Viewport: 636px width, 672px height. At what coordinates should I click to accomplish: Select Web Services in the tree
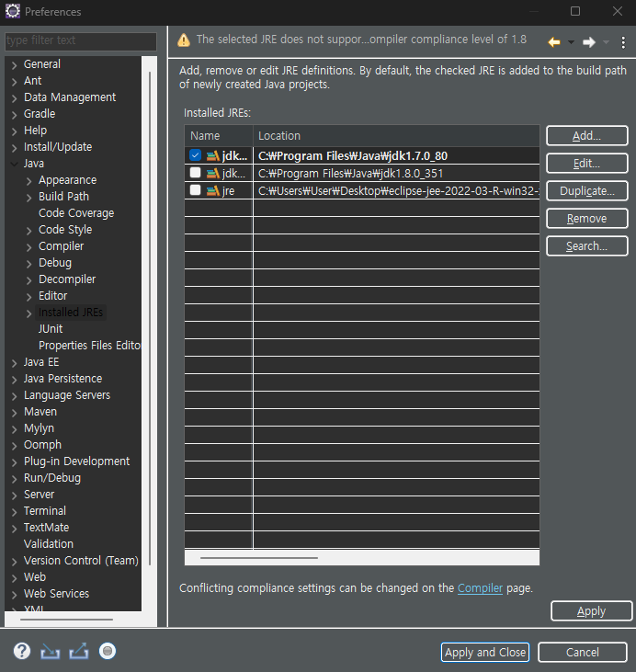[x=57, y=594]
